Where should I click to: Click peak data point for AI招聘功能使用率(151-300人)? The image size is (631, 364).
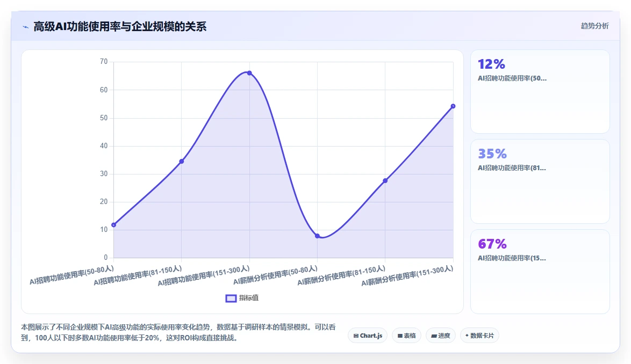(x=249, y=73)
